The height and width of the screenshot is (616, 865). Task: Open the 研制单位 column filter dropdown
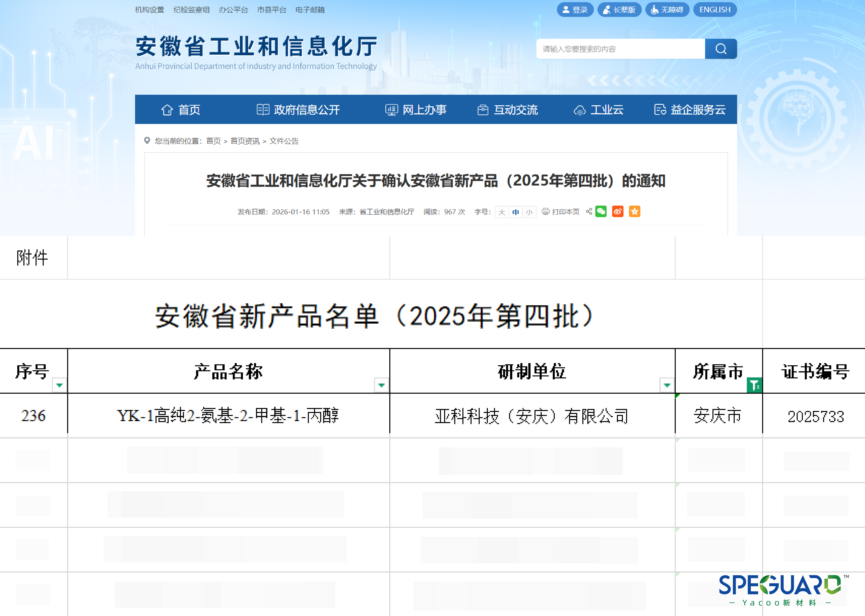point(667,385)
